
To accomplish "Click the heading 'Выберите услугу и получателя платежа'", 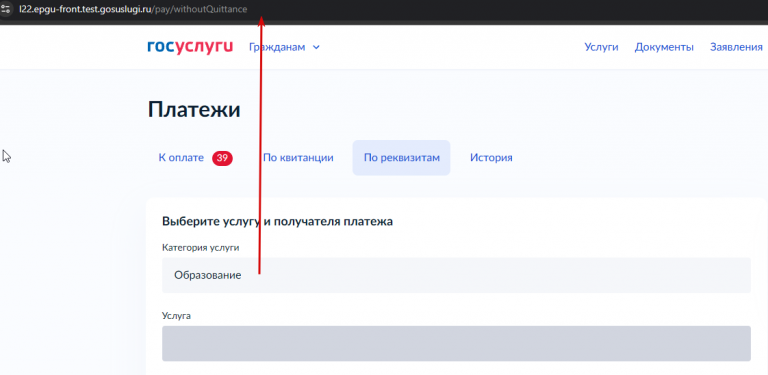I will pyautogui.click(x=277, y=222).
